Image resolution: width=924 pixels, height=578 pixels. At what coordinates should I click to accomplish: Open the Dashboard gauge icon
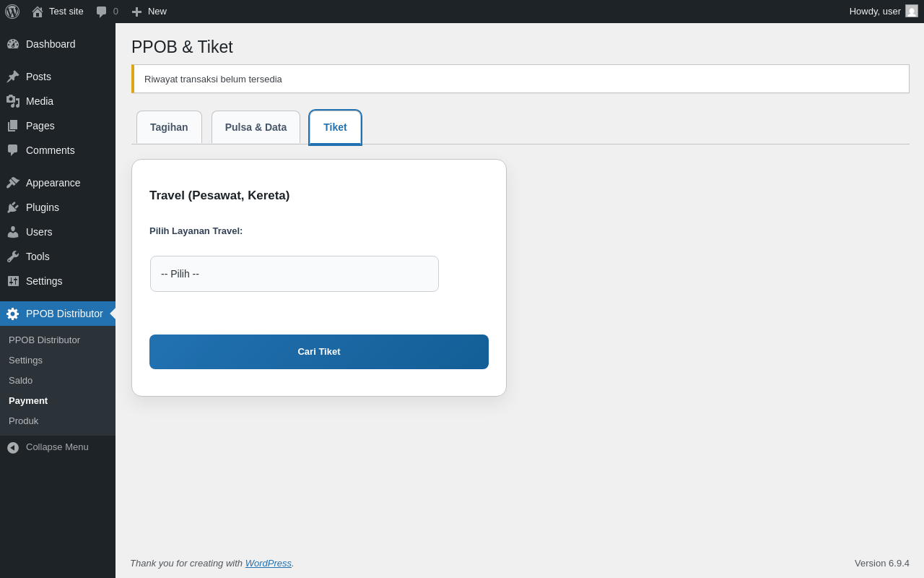click(x=13, y=44)
